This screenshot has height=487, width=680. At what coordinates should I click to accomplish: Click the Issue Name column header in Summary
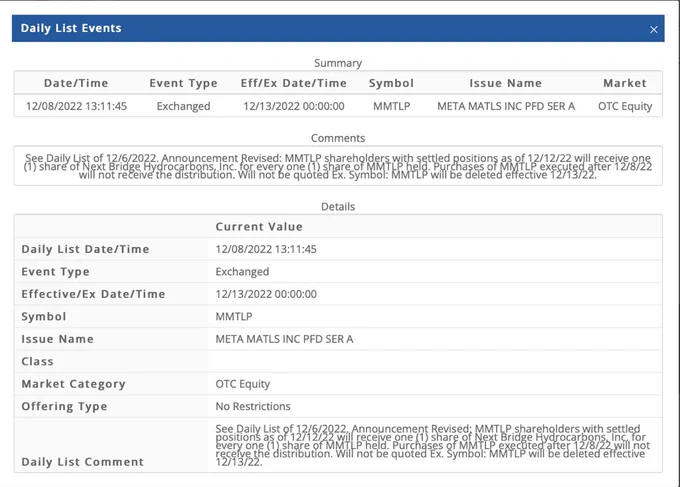click(506, 83)
